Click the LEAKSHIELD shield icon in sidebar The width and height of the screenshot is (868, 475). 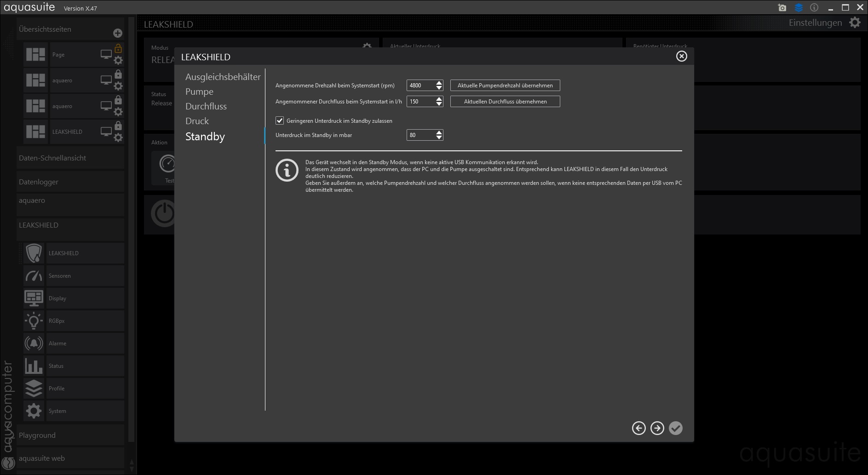34,253
